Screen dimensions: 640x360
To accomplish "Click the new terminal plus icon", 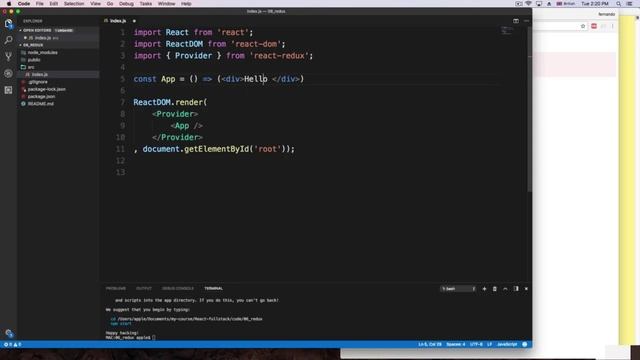I will [x=484, y=289].
